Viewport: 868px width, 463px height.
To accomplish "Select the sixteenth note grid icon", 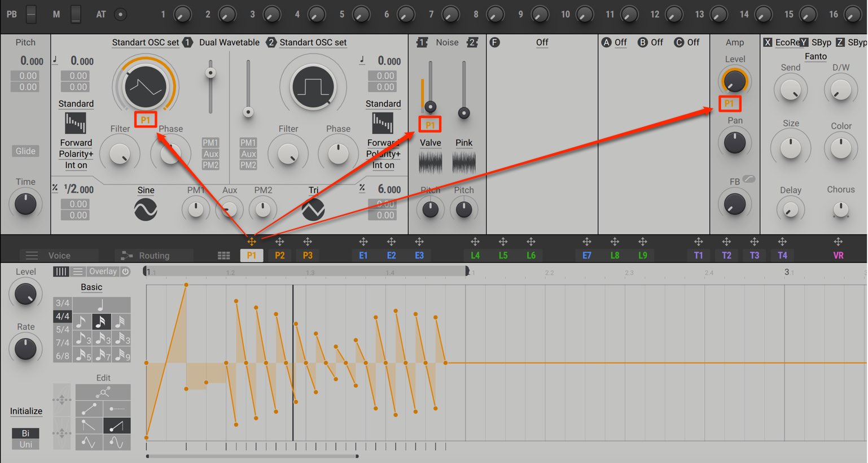I will pyautogui.click(x=101, y=322).
